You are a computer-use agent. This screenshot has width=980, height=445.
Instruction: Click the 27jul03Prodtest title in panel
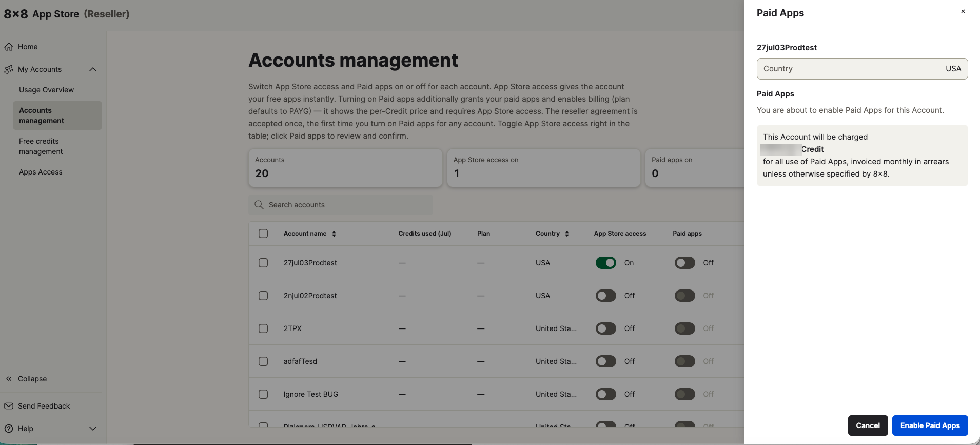click(x=787, y=48)
